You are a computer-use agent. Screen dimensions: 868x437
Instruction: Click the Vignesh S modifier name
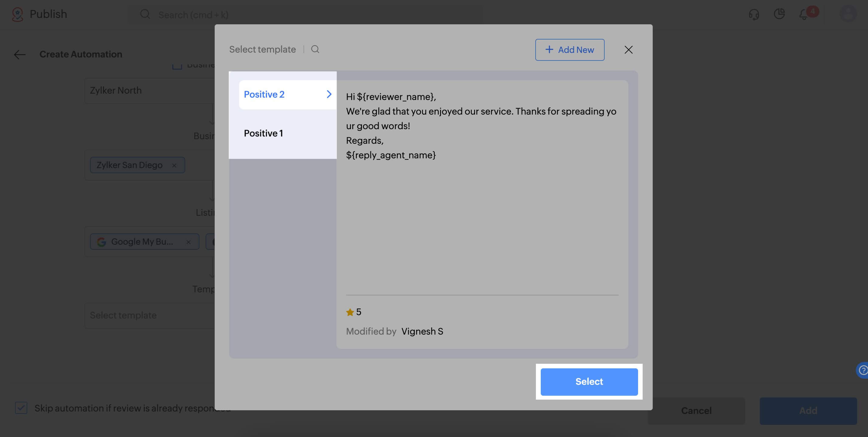pos(422,332)
